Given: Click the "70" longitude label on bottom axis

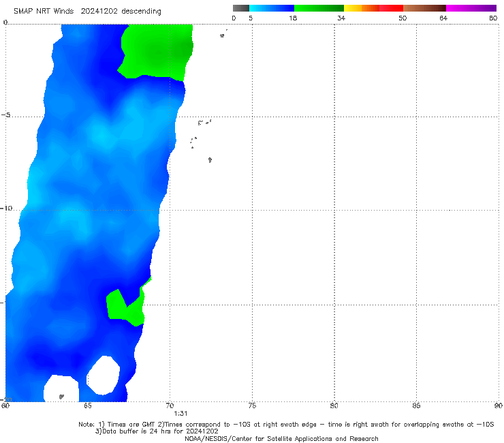Looking at the screenshot, I should [x=170, y=406].
